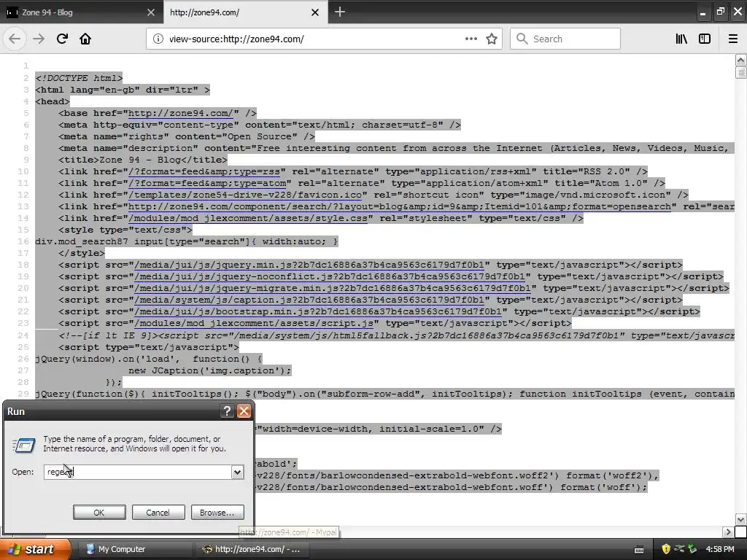
Task: Select the http://zone94.com/ view-source tab
Action: click(246, 12)
